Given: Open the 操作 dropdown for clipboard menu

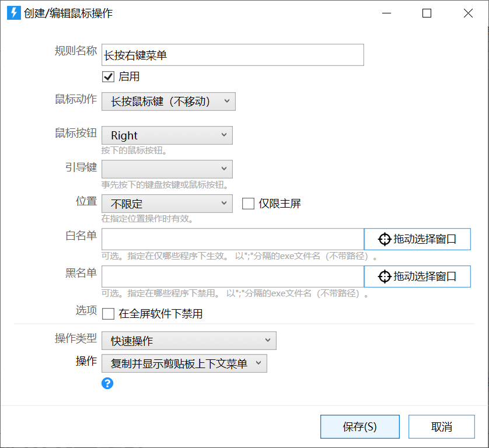Looking at the screenshot, I should 184,363.
